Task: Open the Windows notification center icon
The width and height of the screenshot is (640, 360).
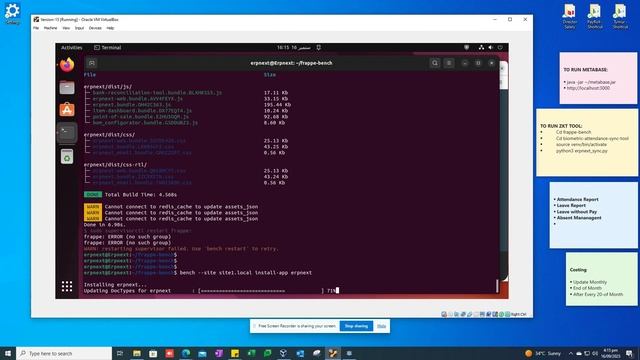Action: point(629,353)
